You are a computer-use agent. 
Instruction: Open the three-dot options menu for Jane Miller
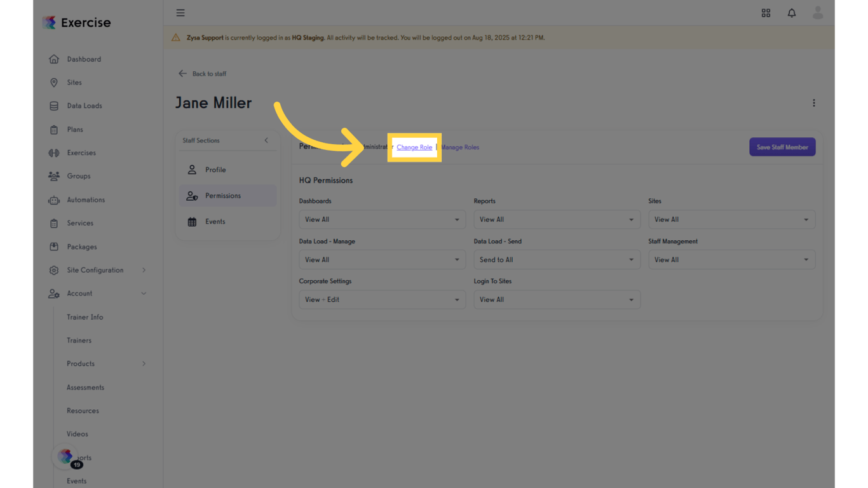(813, 103)
